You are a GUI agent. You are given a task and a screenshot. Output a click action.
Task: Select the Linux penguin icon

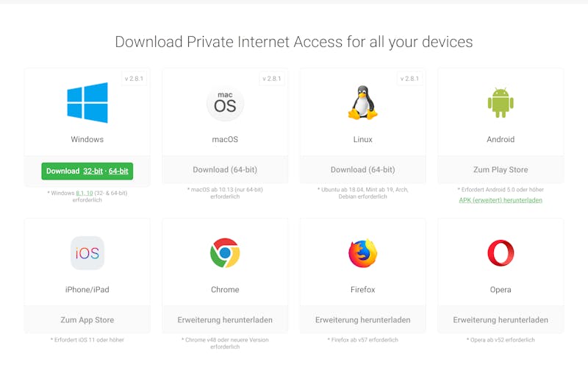click(362, 102)
